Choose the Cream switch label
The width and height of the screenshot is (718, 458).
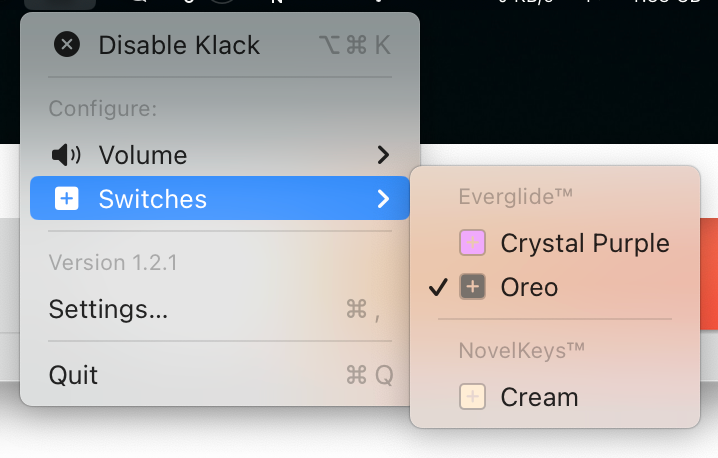pos(539,397)
